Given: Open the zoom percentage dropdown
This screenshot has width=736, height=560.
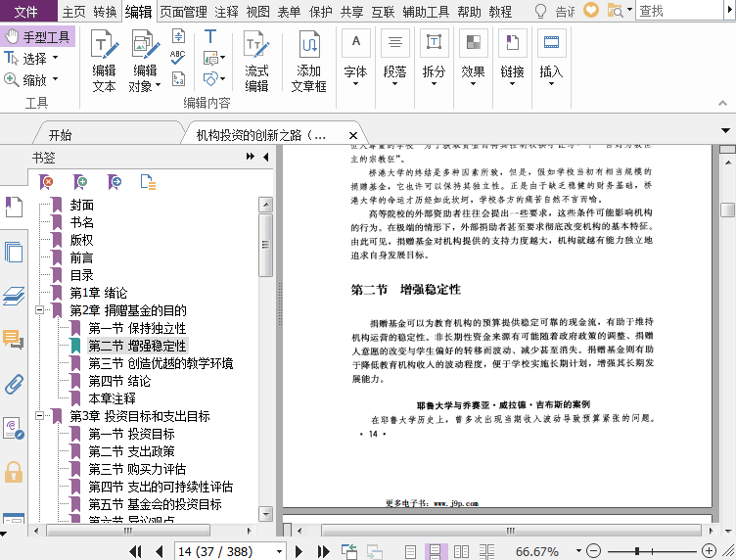Looking at the screenshot, I should pos(578,551).
